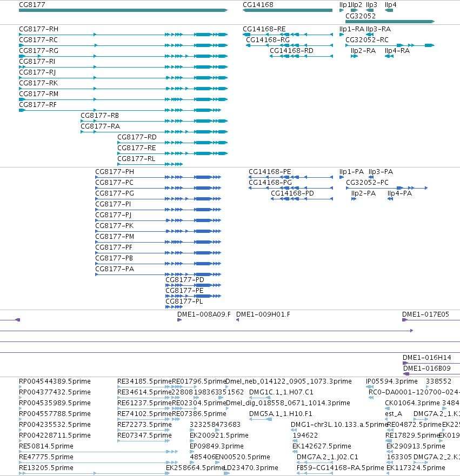Open transcript CG14168-RG label
Screen dimensions: 460x476
(268, 40)
